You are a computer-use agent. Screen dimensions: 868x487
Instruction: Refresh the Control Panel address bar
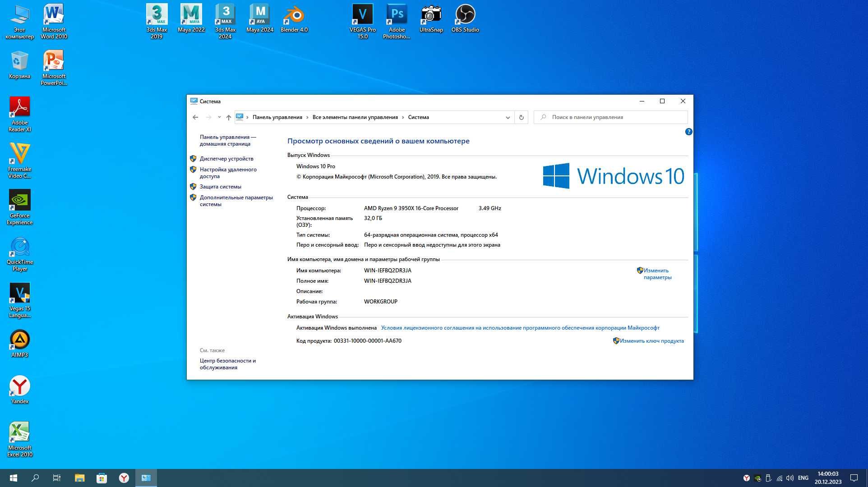(x=521, y=117)
